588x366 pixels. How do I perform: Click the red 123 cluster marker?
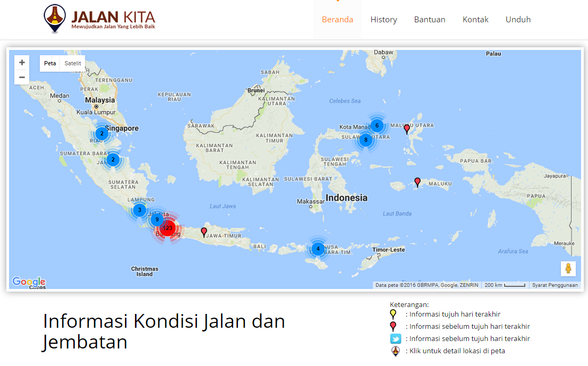point(167,228)
